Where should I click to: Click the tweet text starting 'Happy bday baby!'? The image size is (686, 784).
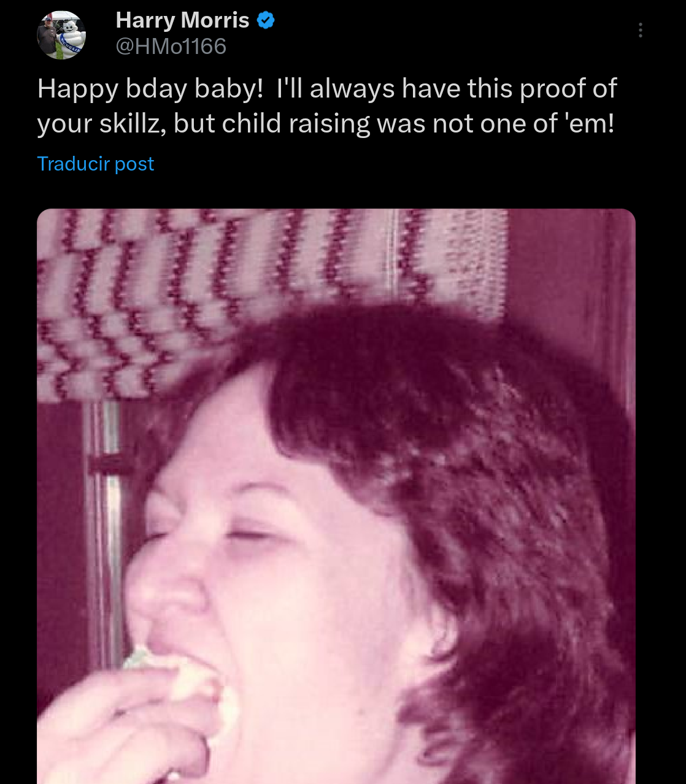(327, 106)
